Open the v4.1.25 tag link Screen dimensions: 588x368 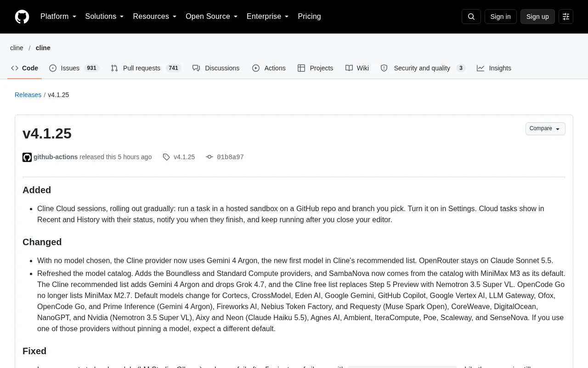184,157
